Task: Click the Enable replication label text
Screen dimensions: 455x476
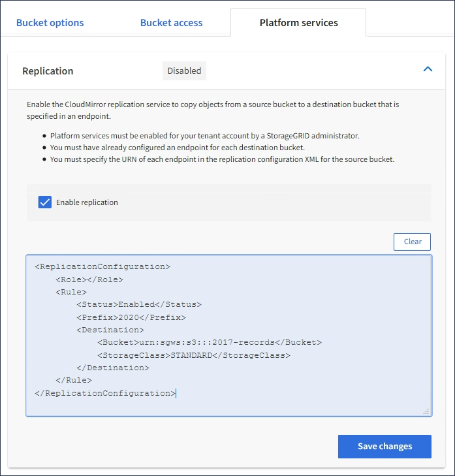Action: pos(87,202)
